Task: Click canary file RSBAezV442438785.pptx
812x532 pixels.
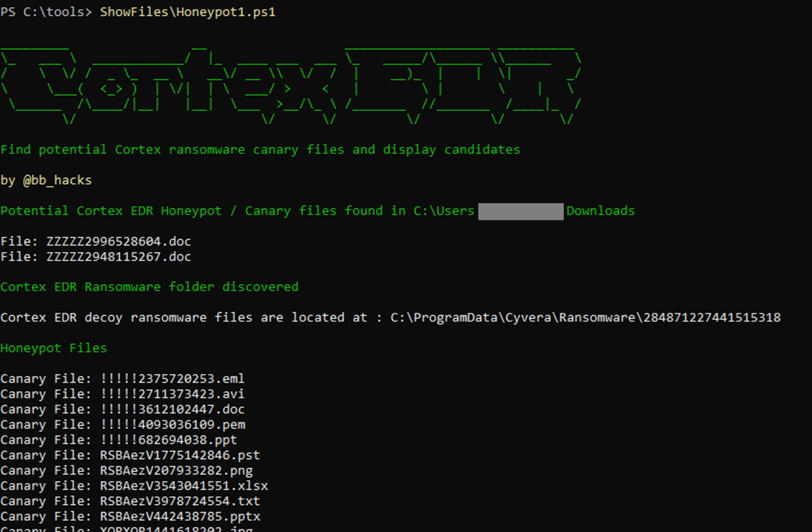Action: pyautogui.click(x=180, y=517)
